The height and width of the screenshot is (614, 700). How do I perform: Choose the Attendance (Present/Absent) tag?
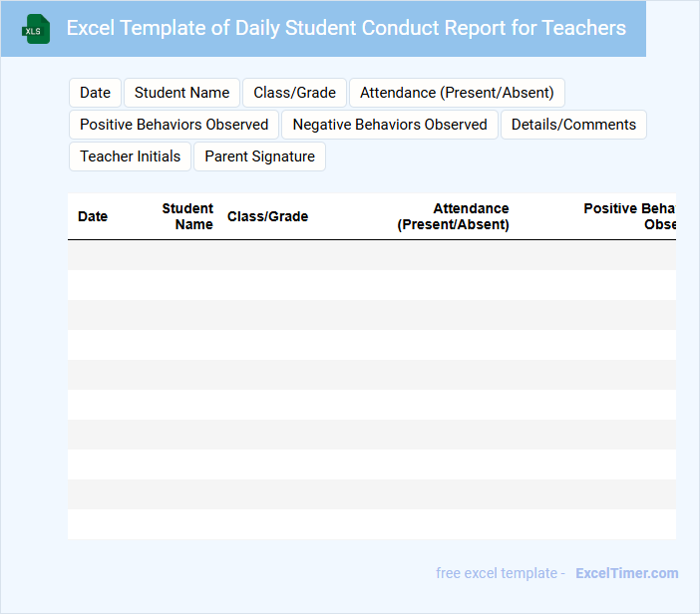pyautogui.click(x=457, y=93)
